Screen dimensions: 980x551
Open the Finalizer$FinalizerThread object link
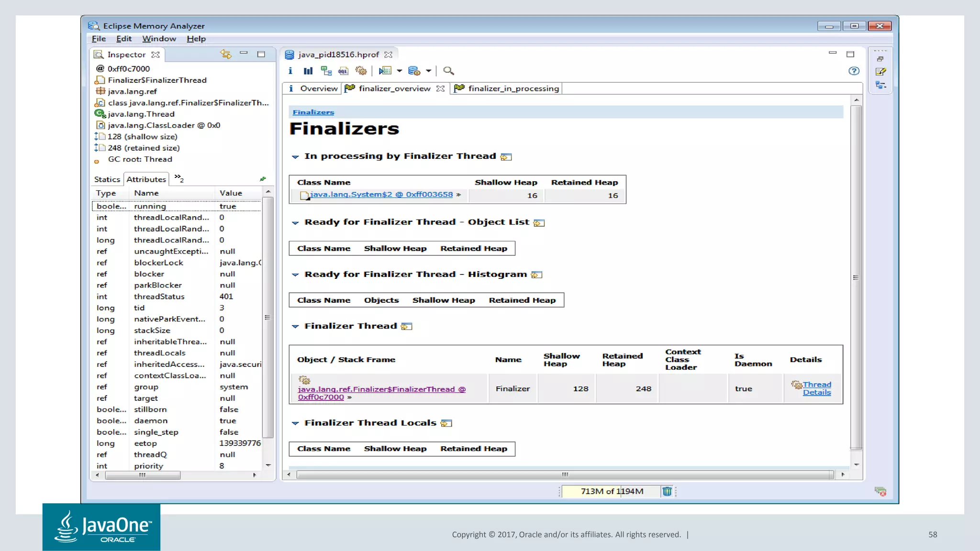click(382, 393)
